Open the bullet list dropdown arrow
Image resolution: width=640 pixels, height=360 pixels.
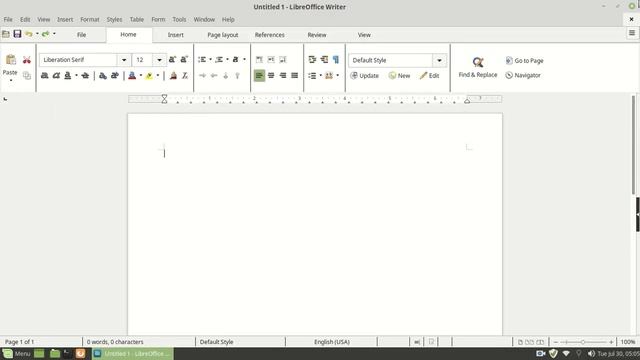point(211,60)
